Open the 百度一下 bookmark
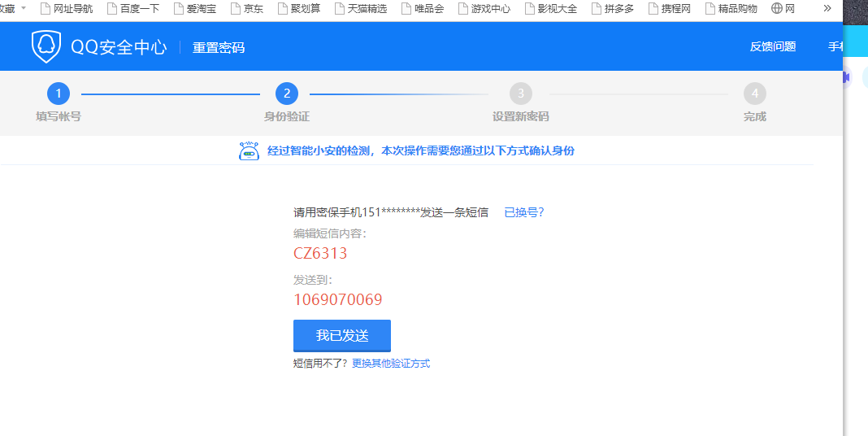Viewport: 868px width, 436px height. click(132, 8)
